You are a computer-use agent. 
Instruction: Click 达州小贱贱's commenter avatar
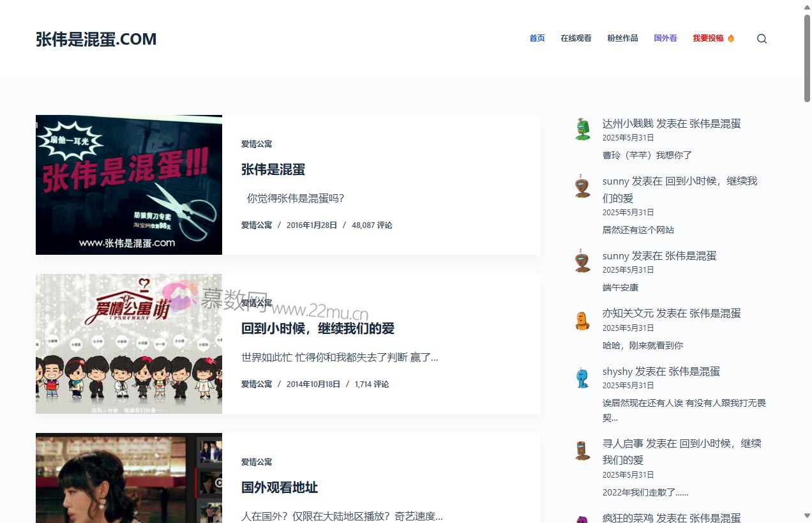tap(582, 128)
